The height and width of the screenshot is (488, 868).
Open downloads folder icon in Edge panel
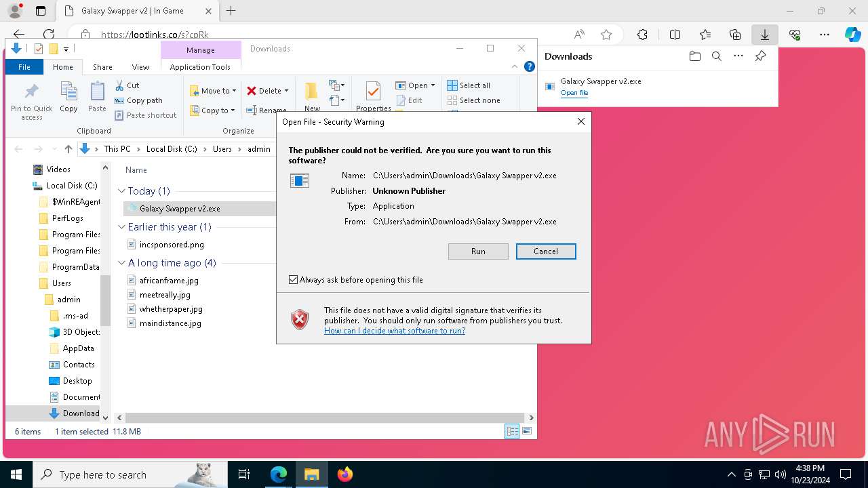coord(694,56)
